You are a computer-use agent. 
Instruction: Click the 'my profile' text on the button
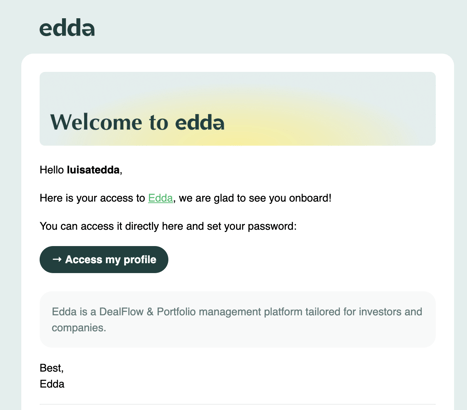[131, 260]
